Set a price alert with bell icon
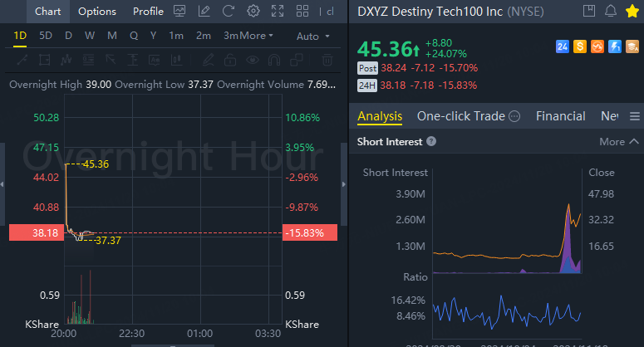The height and width of the screenshot is (347, 644). coord(611,11)
